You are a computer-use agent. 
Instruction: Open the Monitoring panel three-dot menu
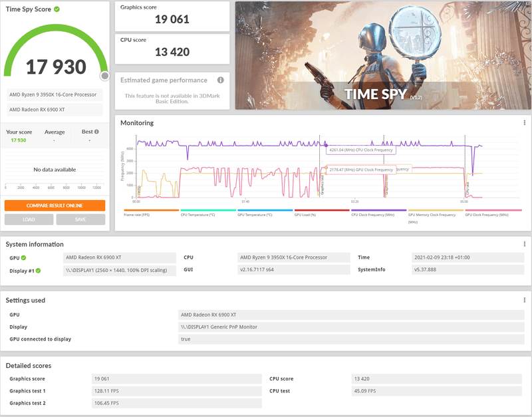tap(524, 122)
